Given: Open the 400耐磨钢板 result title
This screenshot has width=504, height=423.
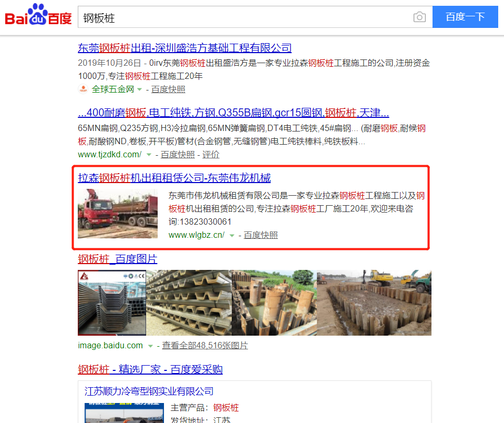Looking at the screenshot, I should [233, 113].
